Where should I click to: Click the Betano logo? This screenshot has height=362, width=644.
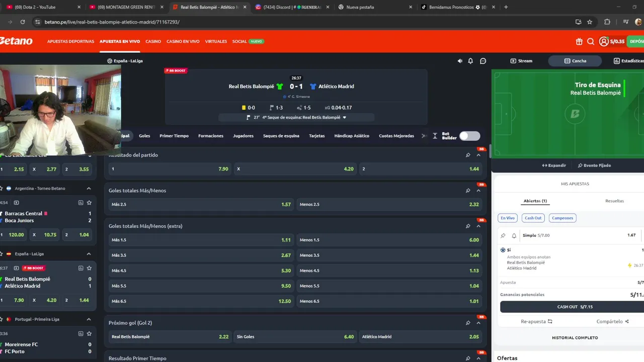[x=16, y=41]
